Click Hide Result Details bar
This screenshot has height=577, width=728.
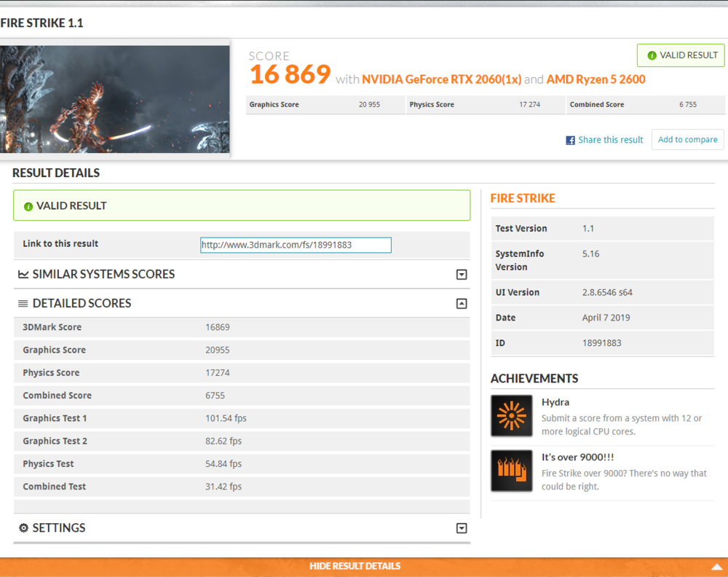click(x=355, y=566)
